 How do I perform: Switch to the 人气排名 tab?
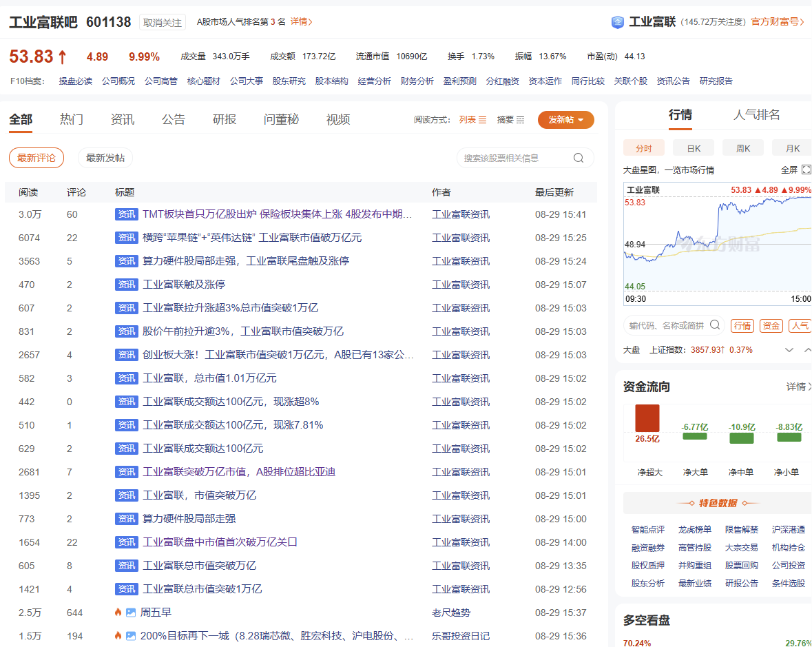(x=757, y=115)
